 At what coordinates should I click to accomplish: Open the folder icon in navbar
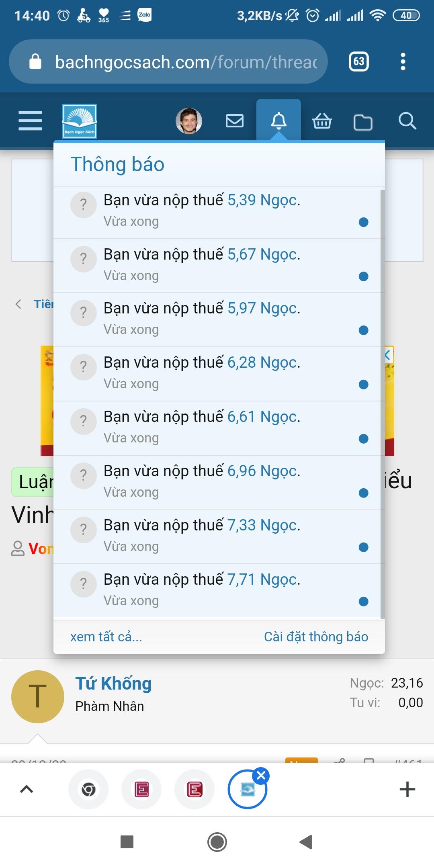[x=363, y=122]
